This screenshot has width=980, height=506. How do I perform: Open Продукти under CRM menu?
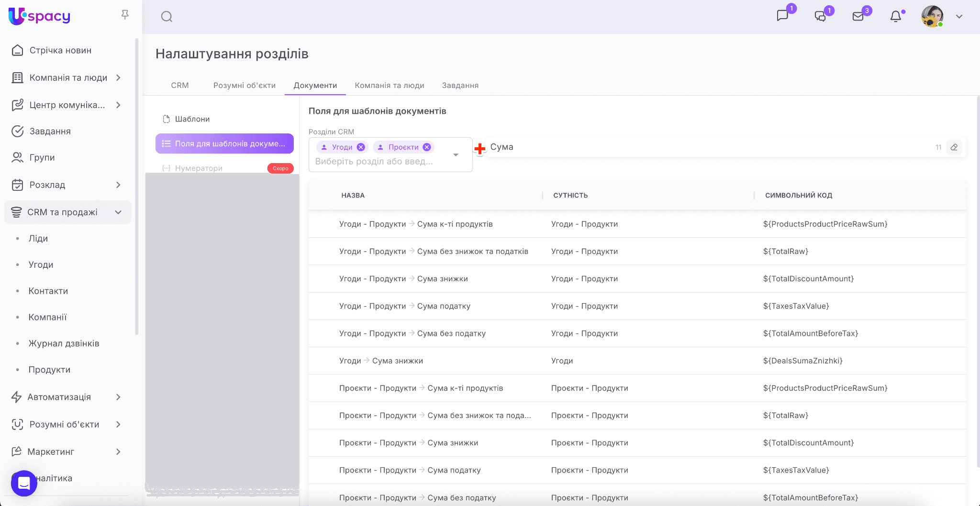(x=49, y=370)
